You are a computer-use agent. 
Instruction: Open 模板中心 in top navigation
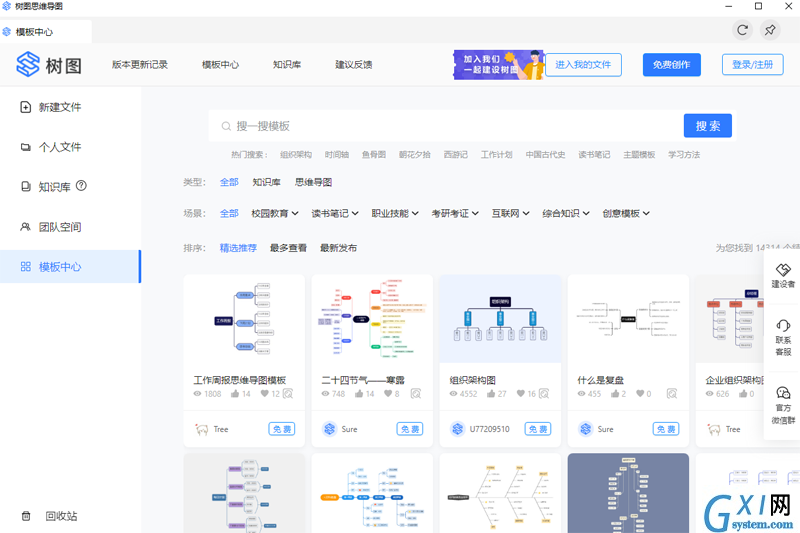point(220,64)
